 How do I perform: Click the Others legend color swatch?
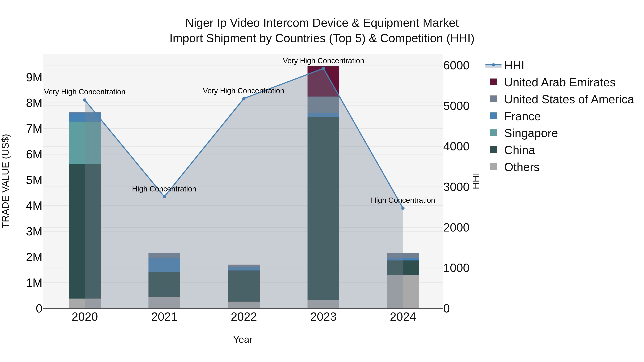tap(494, 166)
